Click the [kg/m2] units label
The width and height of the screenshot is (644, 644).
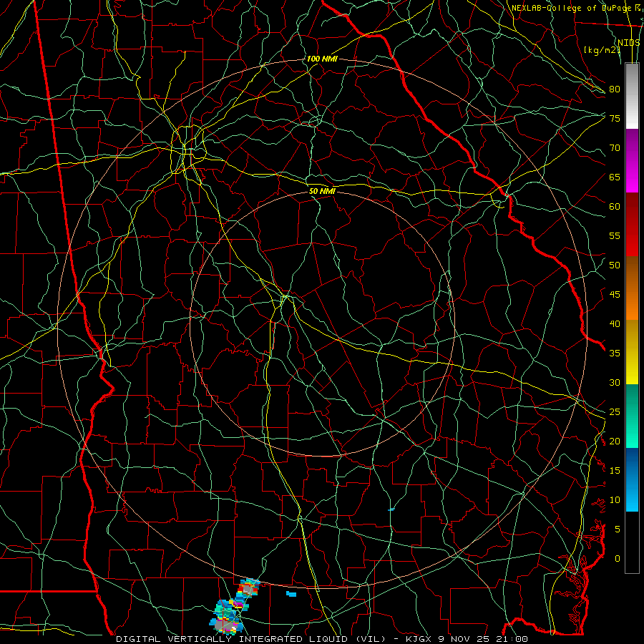pyautogui.click(x=602, y=50)
